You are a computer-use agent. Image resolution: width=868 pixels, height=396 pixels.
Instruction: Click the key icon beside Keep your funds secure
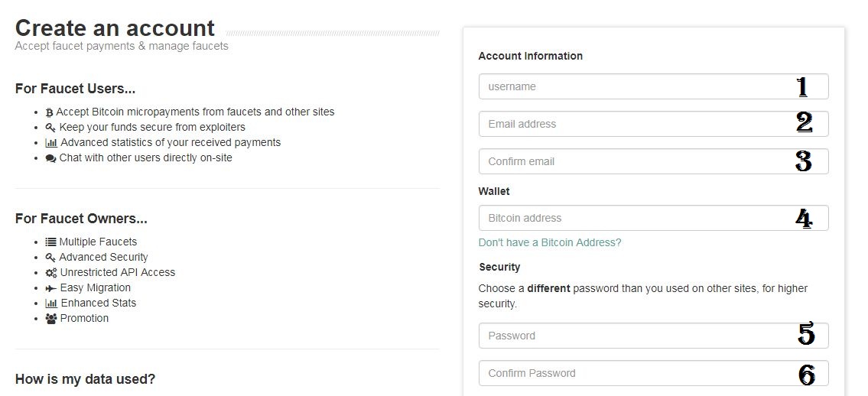[x=50, y=128]
